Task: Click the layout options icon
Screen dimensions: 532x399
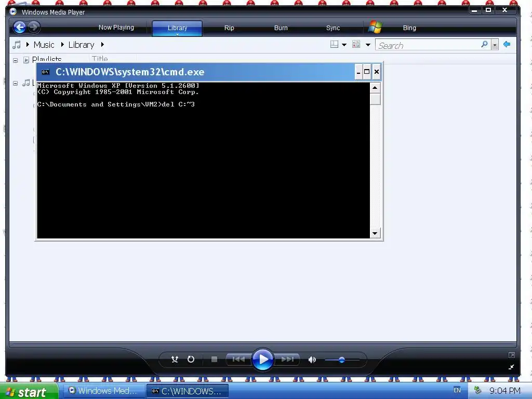Action: [x=334, y=45]
